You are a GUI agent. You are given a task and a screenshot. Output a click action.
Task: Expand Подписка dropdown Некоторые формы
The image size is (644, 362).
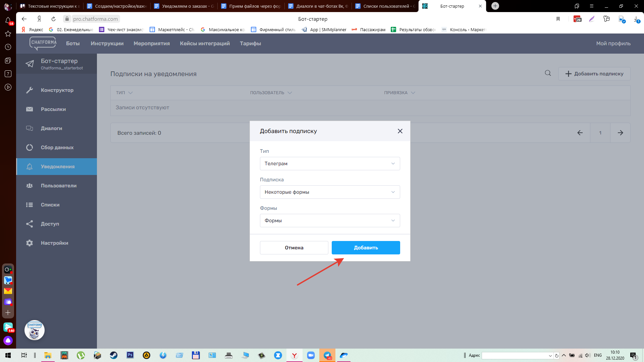coord(330,192)
